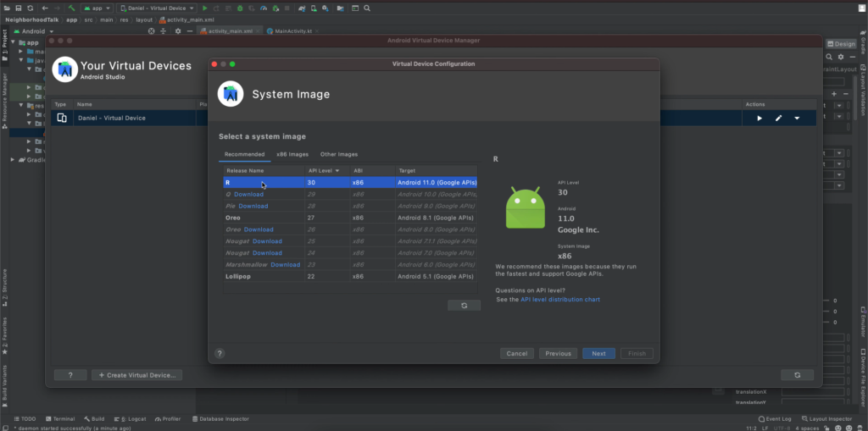
Task: Click the NeighborhoodTalk breadcrumb
Action: click(31, 20)
